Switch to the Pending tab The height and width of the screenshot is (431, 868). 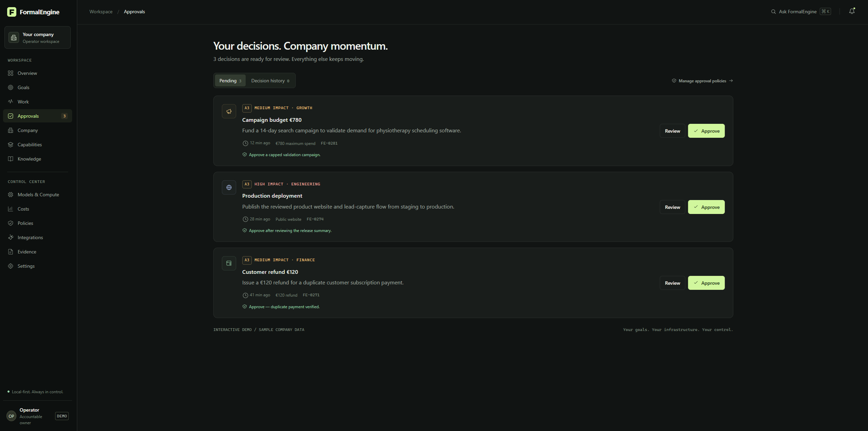point(230,81)
